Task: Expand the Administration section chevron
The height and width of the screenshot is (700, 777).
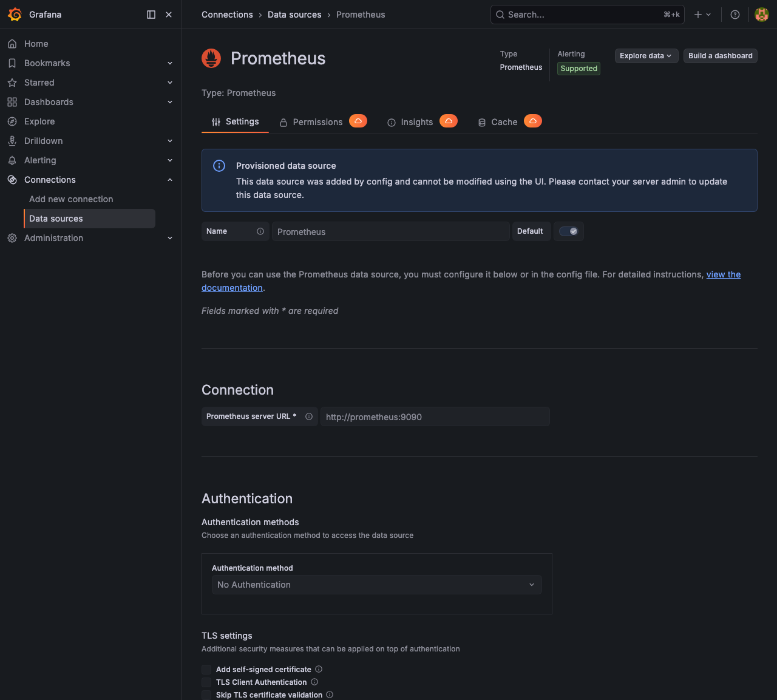Action: click(170, 238)
